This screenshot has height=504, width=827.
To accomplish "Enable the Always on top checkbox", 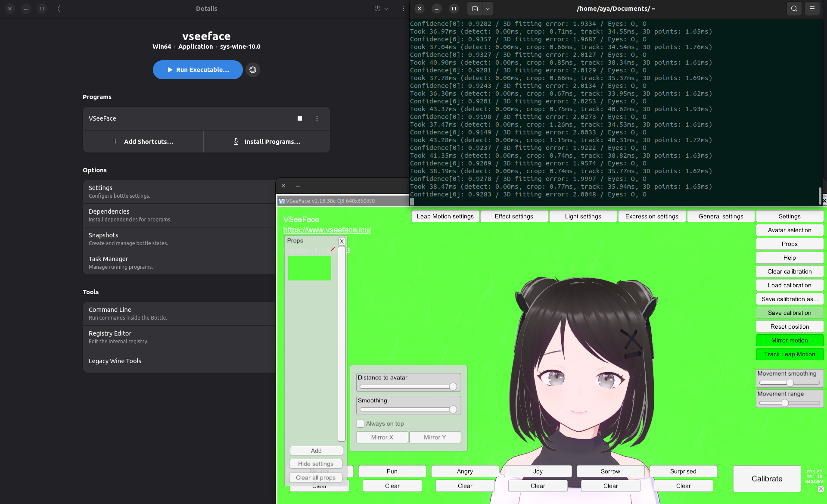I will click(x=360, y=423).
